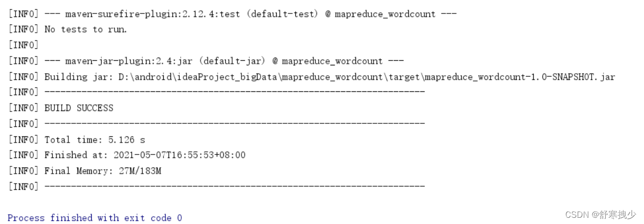This screenshot has height=224, width=644.
Task: Click 'Process finished with exit code 0'
Action: pos(95,218)
